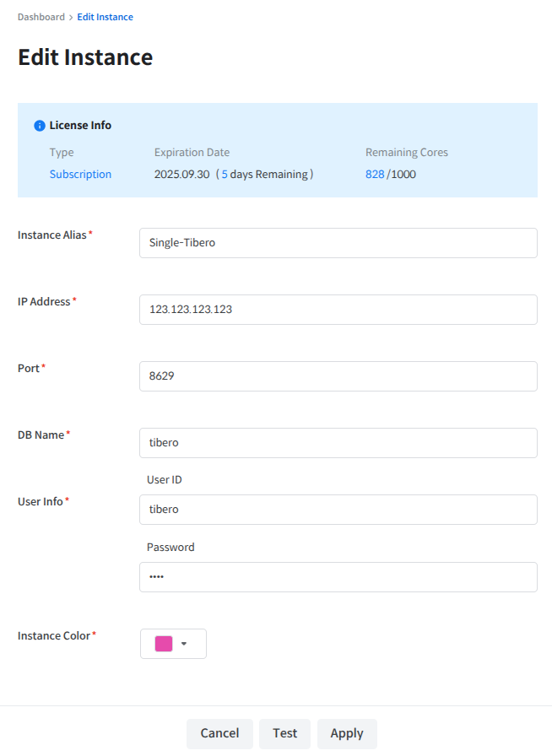Click the 828 remaining cores number
The width and height of the screenshot is (552, 756).
pyautogui.click(x=375, y=175)
